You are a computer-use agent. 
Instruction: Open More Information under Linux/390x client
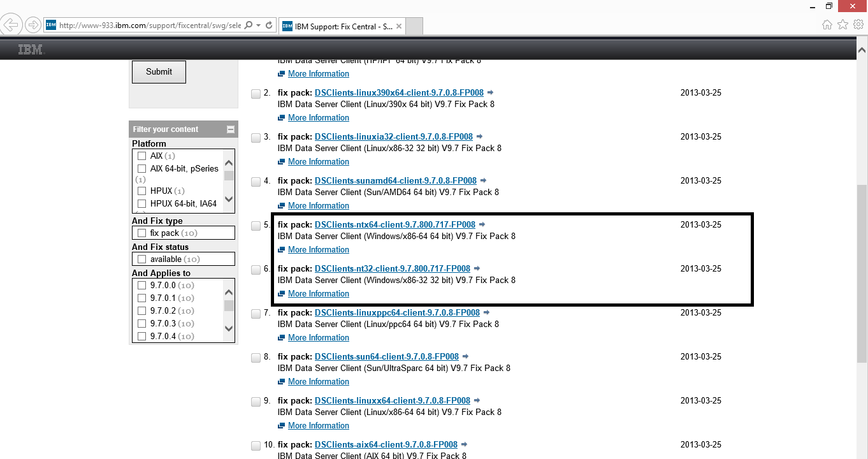coord(319,118)
